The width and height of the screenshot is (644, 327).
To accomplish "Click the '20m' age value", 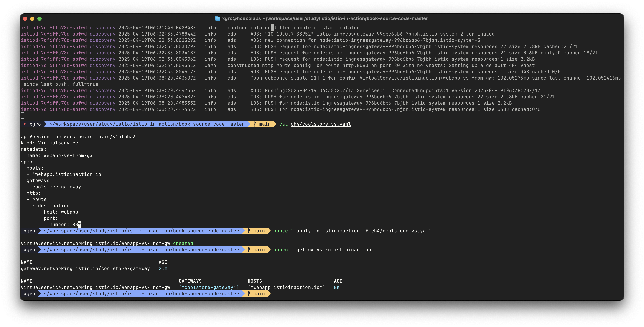I will pos(163,268).
